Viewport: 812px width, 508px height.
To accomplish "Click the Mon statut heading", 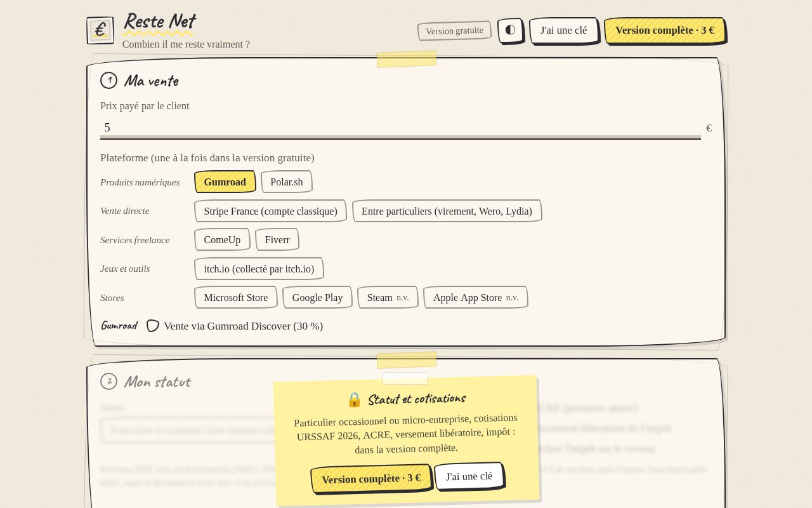I will tap(157, 382).
